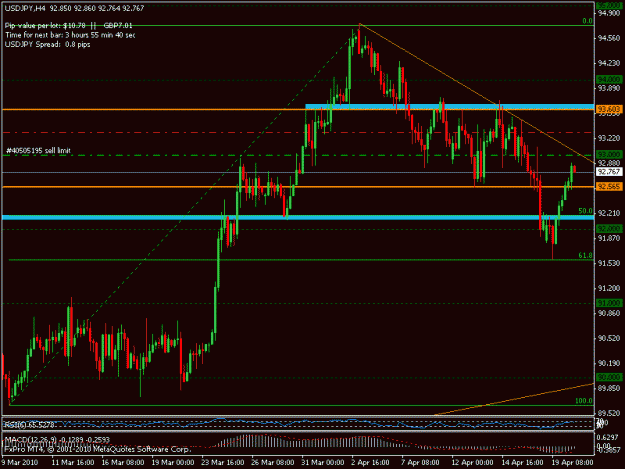This screenshot has width=625, height=469.
Task: Click the '26 Mar 08:00' time axis label
Action: [x=273, y=462]
